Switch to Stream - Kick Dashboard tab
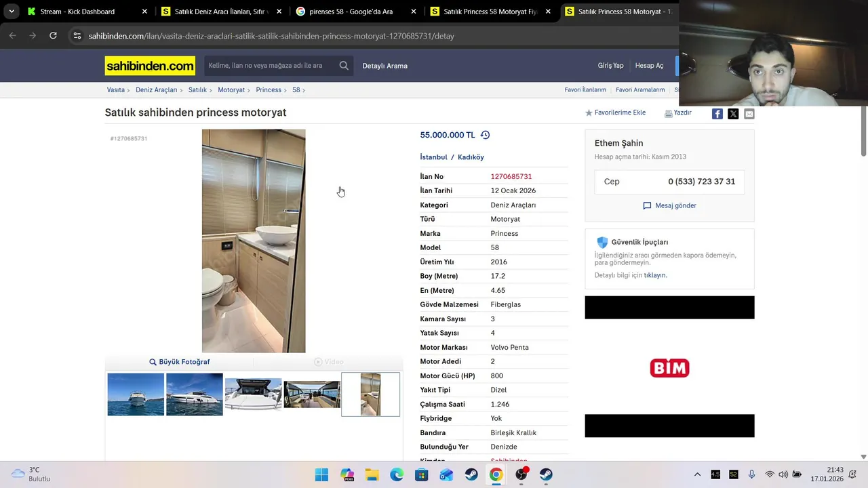 (x=77, y=12)
